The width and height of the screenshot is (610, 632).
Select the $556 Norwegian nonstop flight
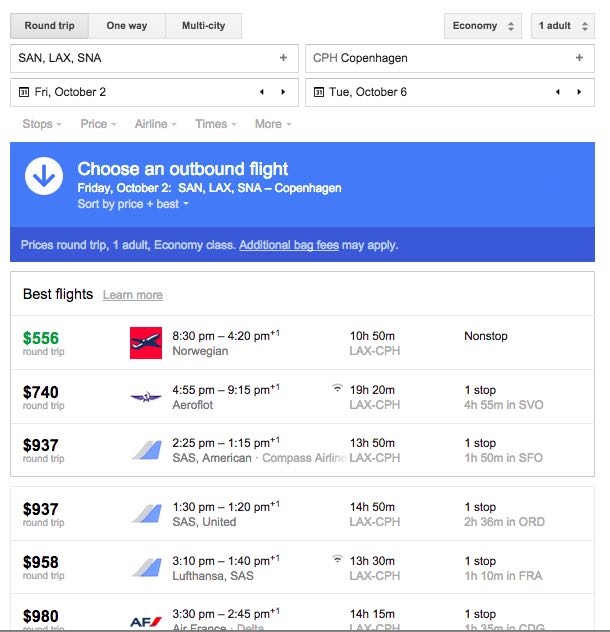point(302,343)
